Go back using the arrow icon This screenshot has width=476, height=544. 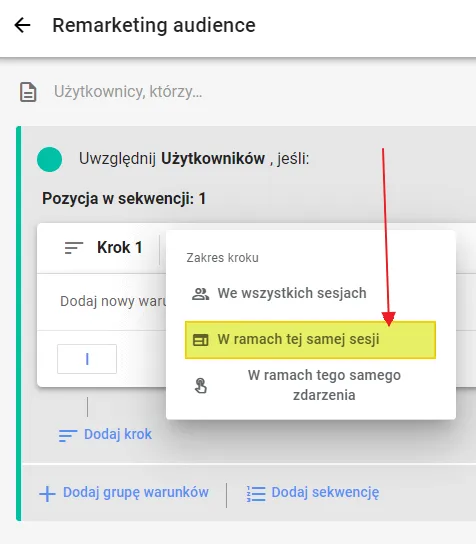23,25
